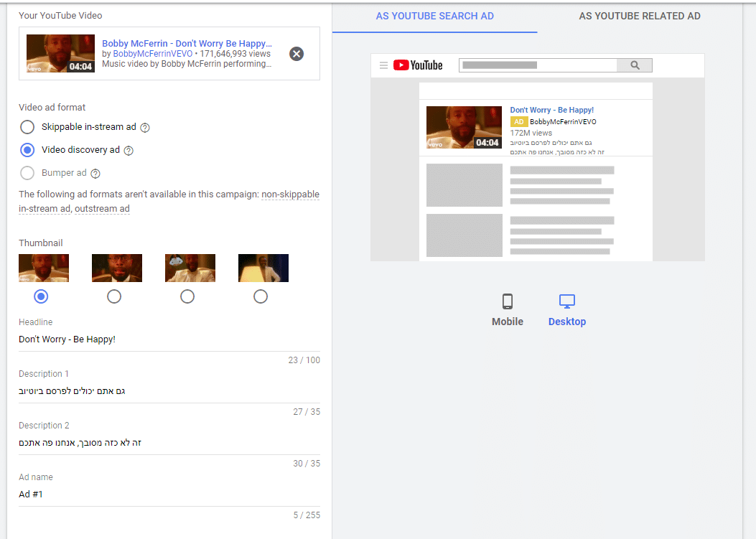The image size is (756, 539).
Task: Remove the selected Bobby McFerrin video
Action: (297, 54)
